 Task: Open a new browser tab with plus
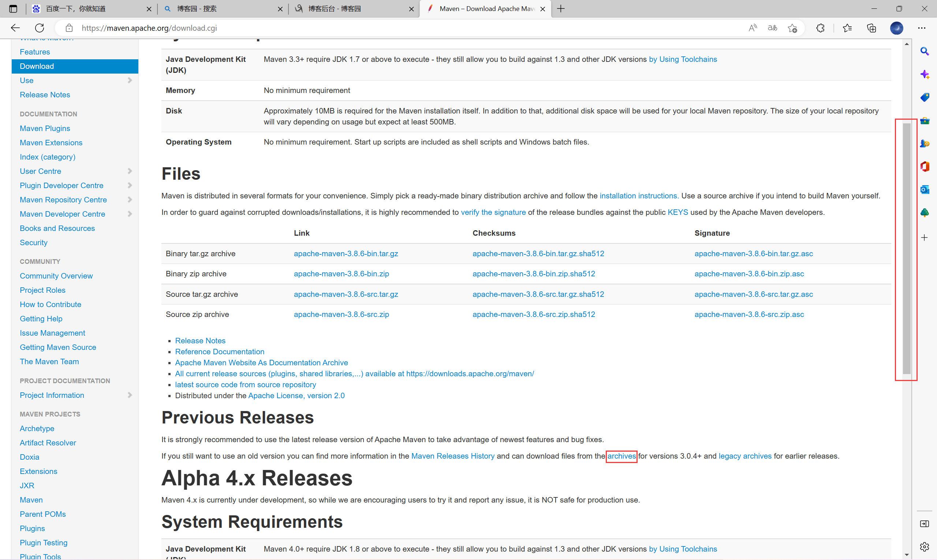561,9
